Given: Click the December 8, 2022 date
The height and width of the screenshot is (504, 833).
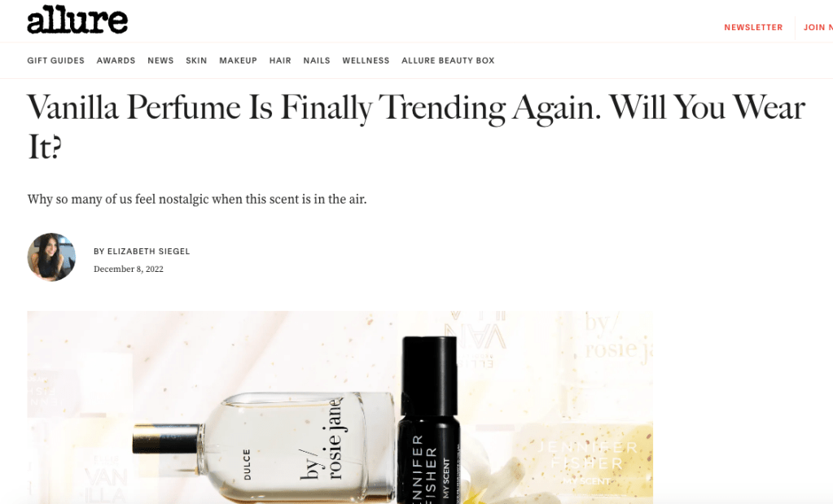Looking at the screenshot, I should [x=129, y=269].
